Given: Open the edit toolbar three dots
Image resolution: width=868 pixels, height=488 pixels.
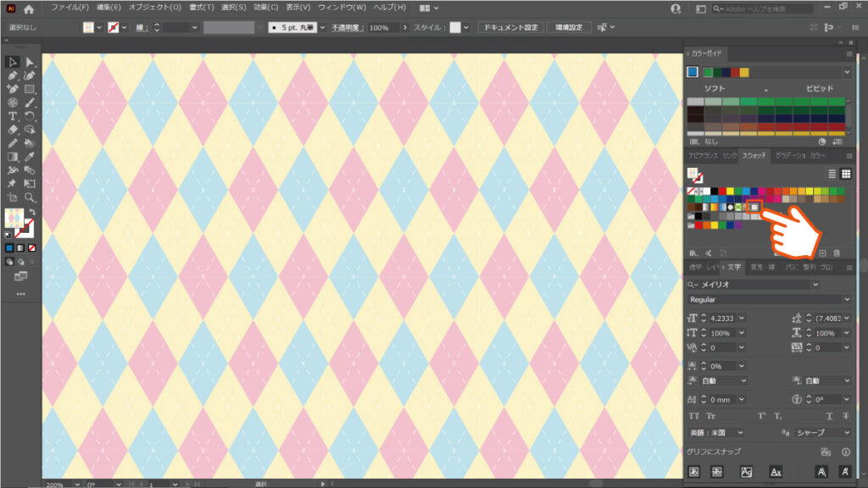Looking at the screenshot, I should pos(20,294).
